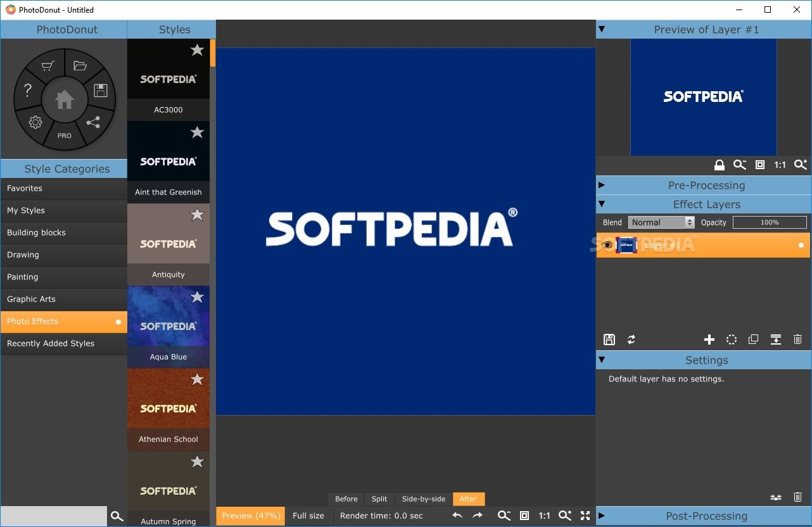Select Preview (47%) render mode
This screenshot has width=812, height=527.
coord(251,516)
